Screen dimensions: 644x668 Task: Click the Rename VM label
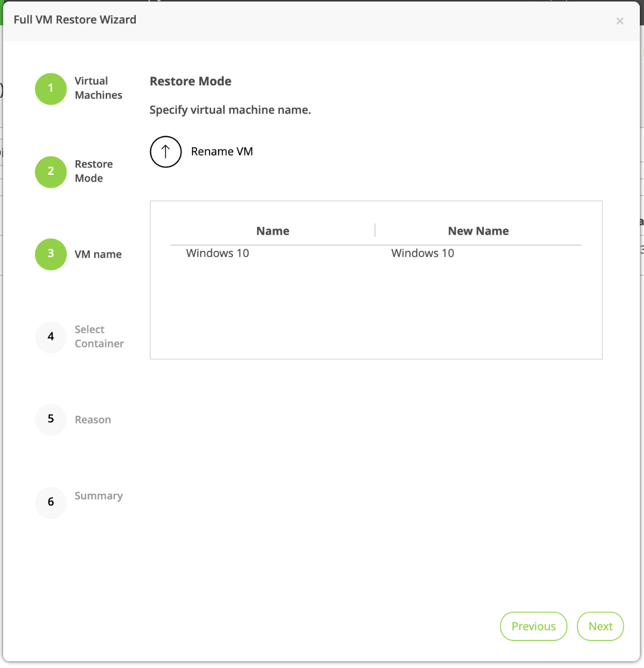click(222, 151)
